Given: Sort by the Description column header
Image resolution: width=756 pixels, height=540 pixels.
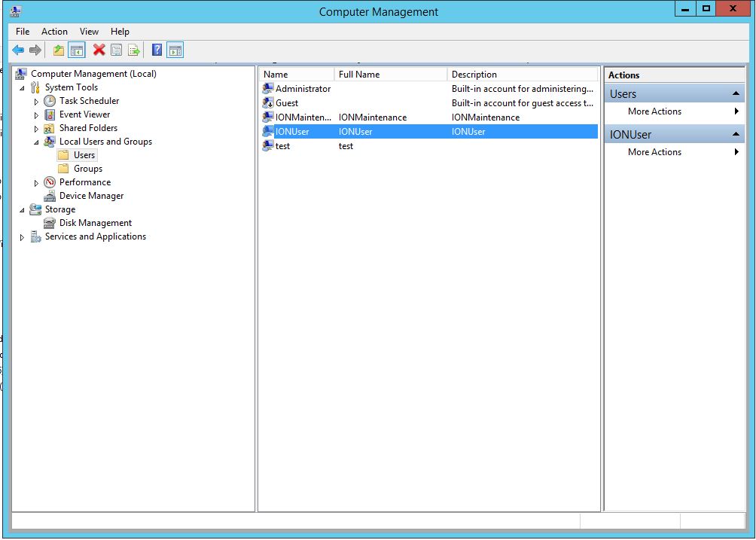Looking at the screenshot, I should (522, 75).
